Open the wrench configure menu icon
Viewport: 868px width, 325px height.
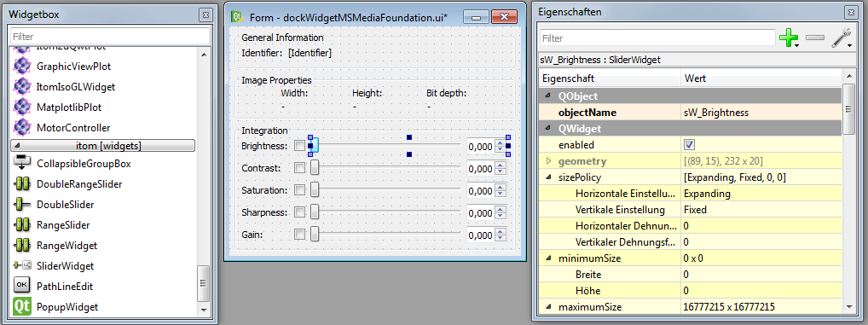pos(842,38)
